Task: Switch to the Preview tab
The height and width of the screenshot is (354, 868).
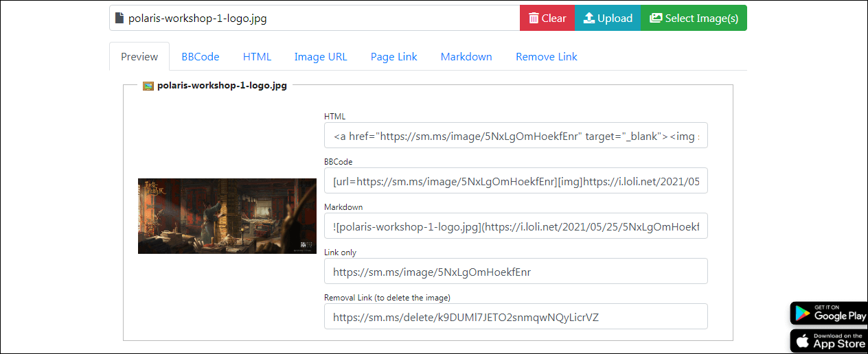Action: [139, 57]
